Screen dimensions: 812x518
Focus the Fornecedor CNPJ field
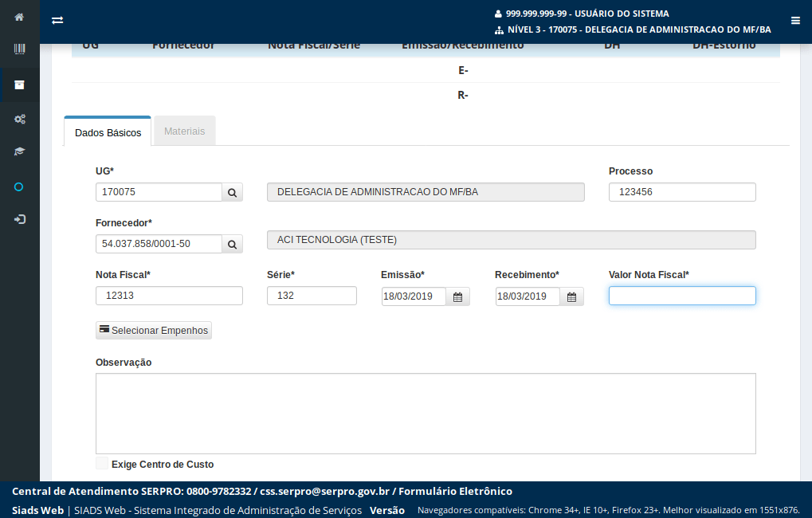(159, 244)
